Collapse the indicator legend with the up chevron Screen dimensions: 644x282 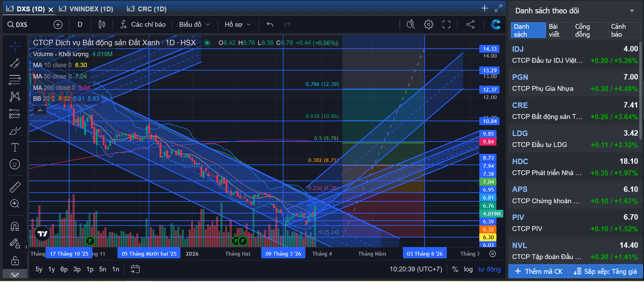[40, 110]
